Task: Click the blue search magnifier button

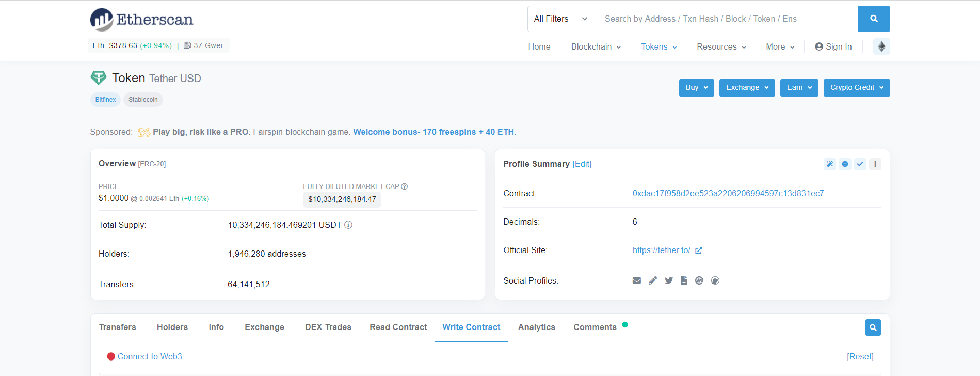Action: click(874, 19)
